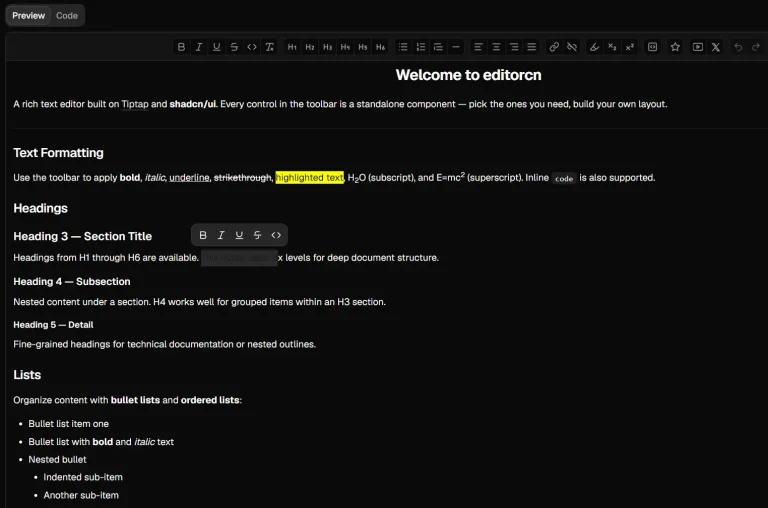Click the inline 'code' snippet
The image size is (768, 508).
point(564,178)
